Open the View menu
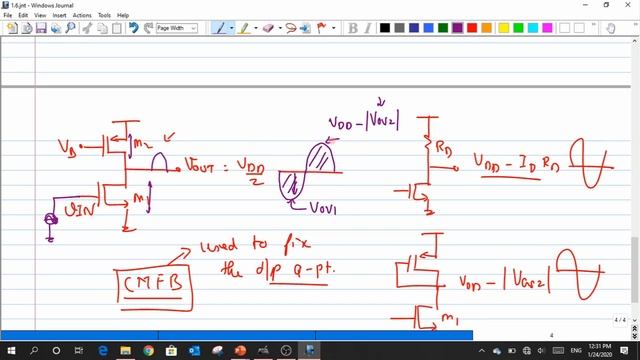This screenshot has width=640, height=360. 40,15
